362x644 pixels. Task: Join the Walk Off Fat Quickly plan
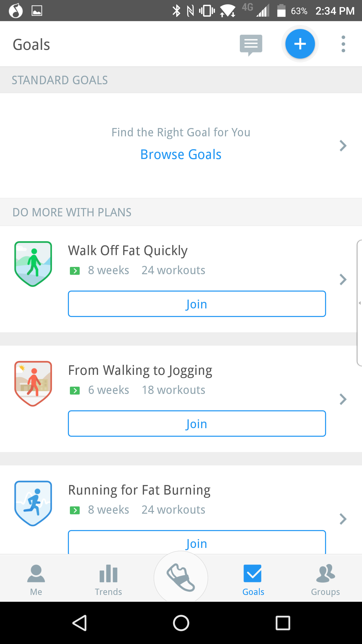click(x=197, y=304)
